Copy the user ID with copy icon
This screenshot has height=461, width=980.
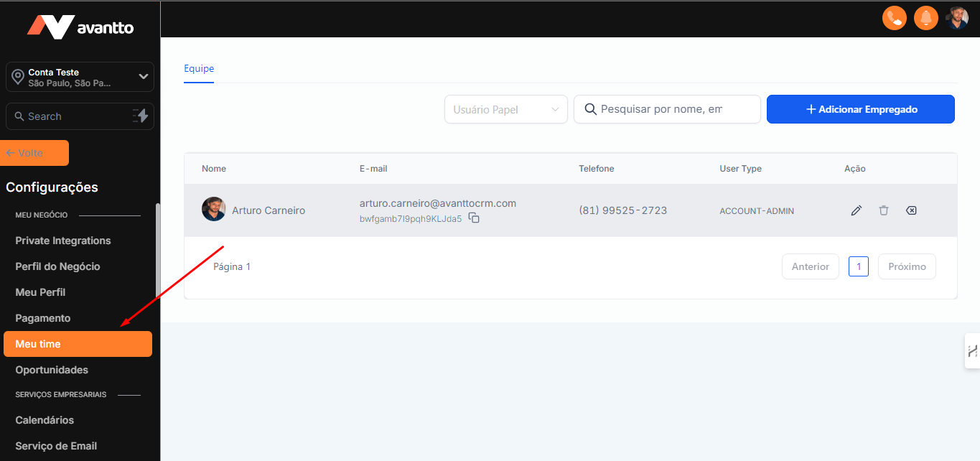(x=474, y=218)
